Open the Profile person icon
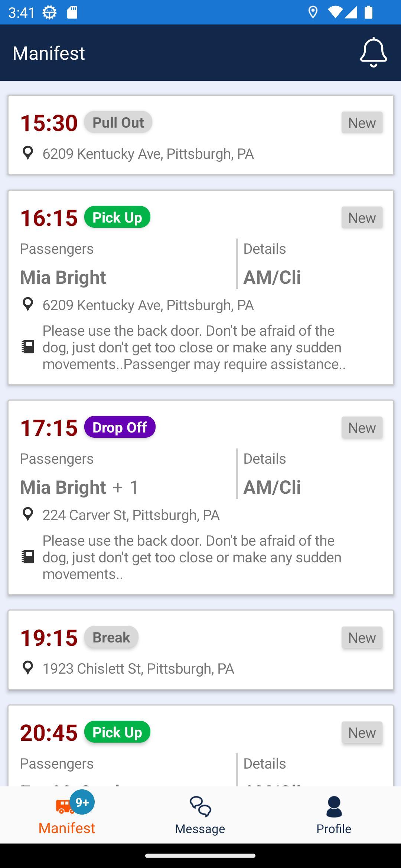Image resolution: width=401 pixels, height=868 pixels. 334,806
